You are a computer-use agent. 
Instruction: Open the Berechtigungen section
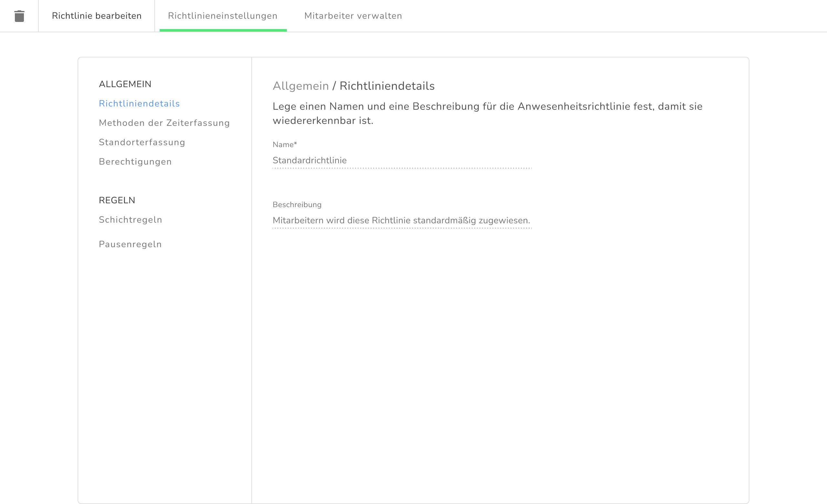coord(135,162)
